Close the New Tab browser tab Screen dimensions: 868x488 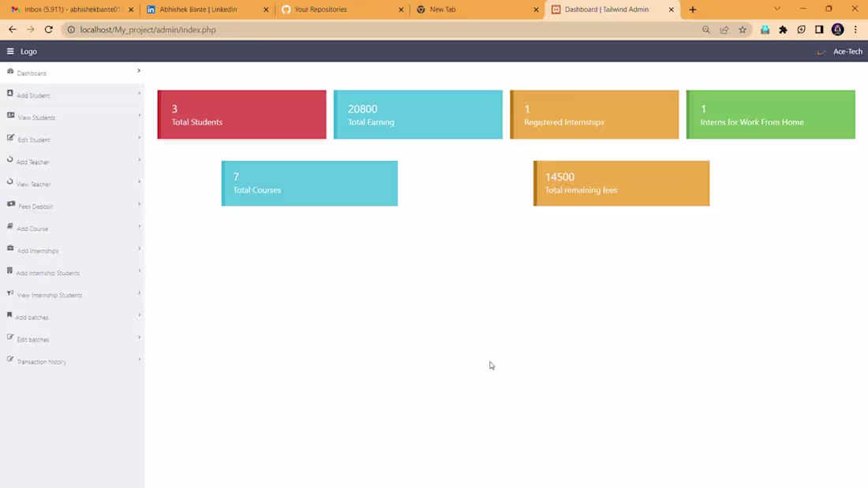[x=536, y=9]
